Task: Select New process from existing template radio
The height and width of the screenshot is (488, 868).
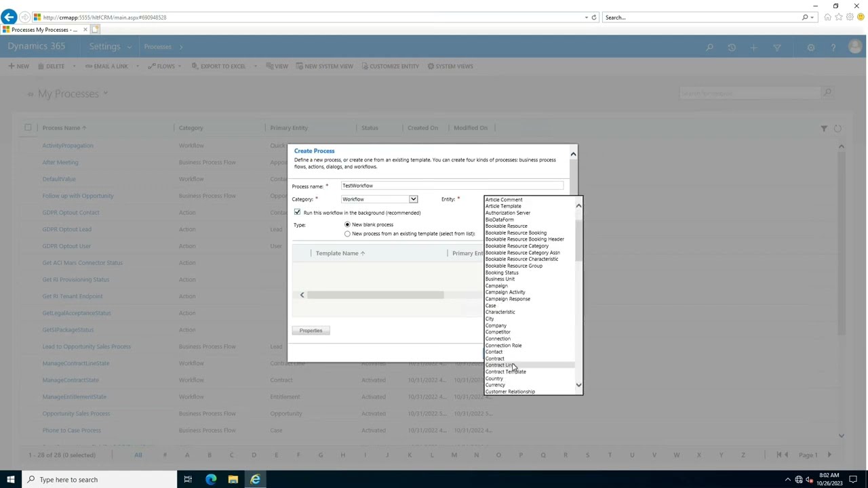Action: coord(347,234)
